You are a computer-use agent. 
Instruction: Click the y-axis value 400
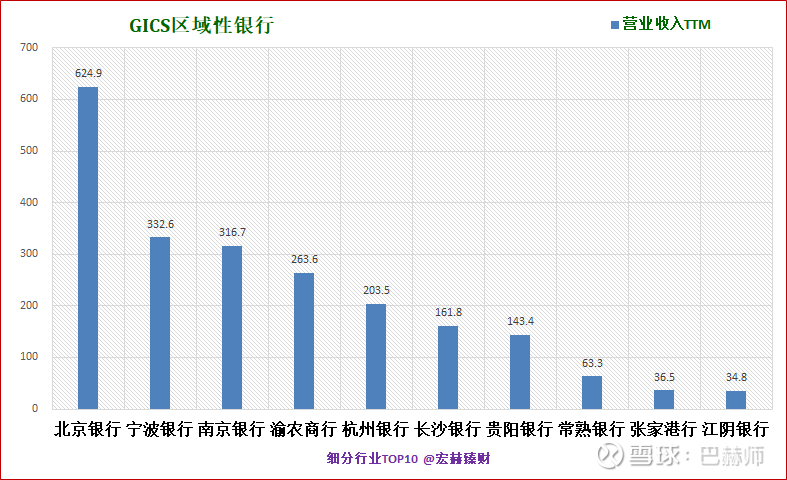click(x=29, y=202)
